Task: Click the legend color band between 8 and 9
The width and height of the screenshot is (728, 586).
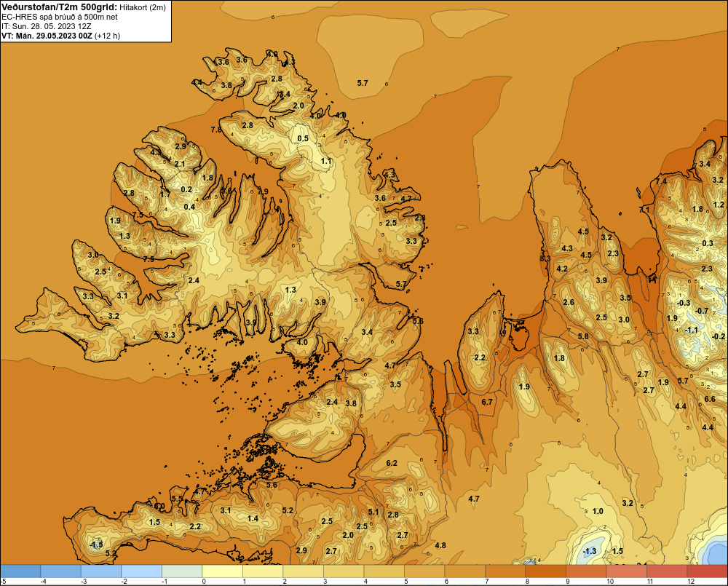Action: click(x=545, y=571)
